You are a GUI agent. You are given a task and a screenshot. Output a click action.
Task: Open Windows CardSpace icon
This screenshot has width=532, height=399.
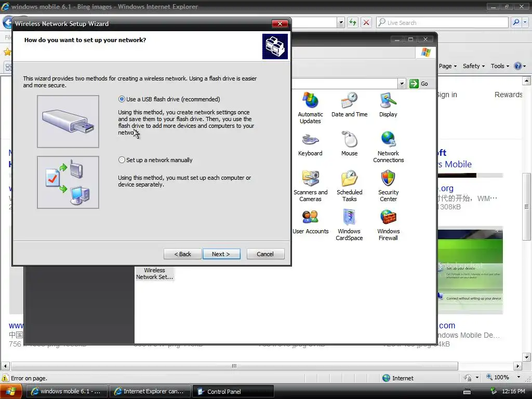349,225
